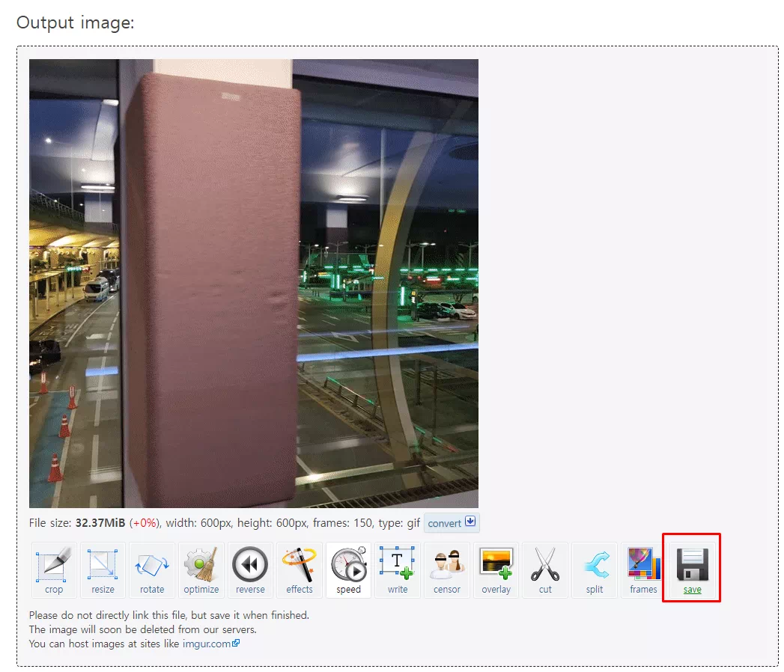Click the reverse GIF tool

[x=250, y=570]
